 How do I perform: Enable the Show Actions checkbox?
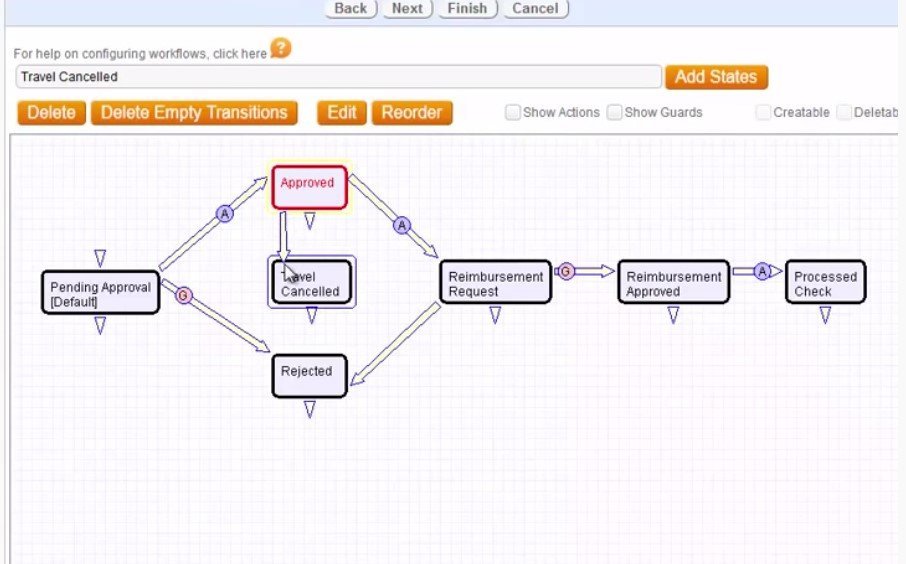(x=513, y=112)
